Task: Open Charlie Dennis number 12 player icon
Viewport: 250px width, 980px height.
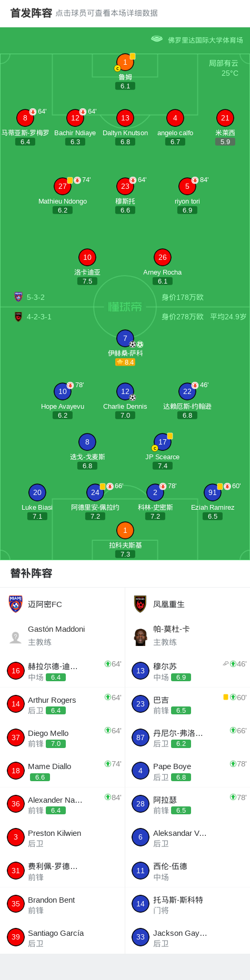Action: tap(125, 391)
